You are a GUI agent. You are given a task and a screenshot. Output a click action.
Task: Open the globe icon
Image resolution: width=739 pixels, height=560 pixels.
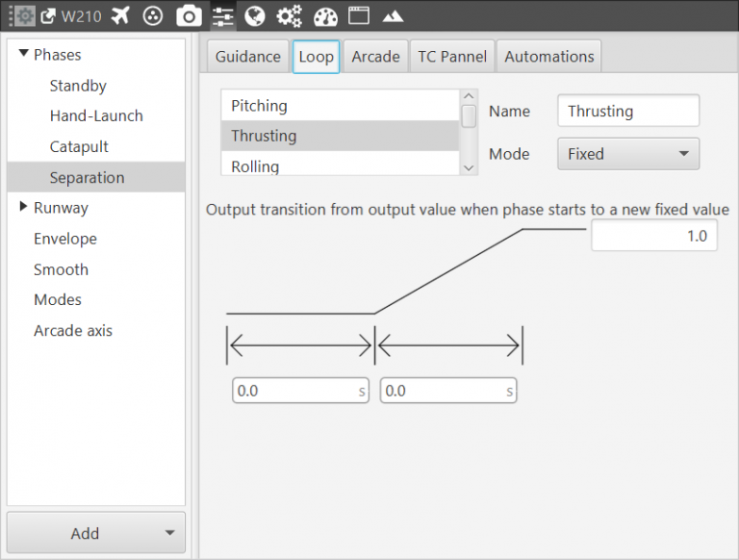(x=255, y=16)
